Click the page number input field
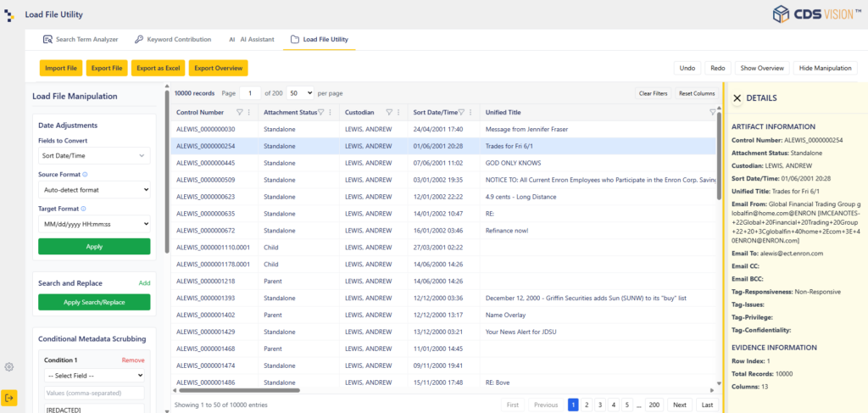The height and width of the screenshot is (413, 868). pyautogui.click(x=250, y=93)
